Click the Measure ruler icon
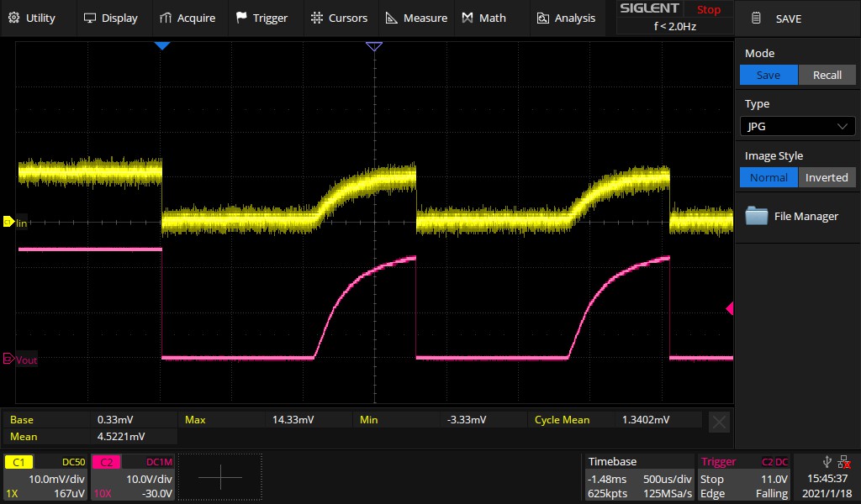The width and height of the screenshot is (861, 504). click(392, 18)
